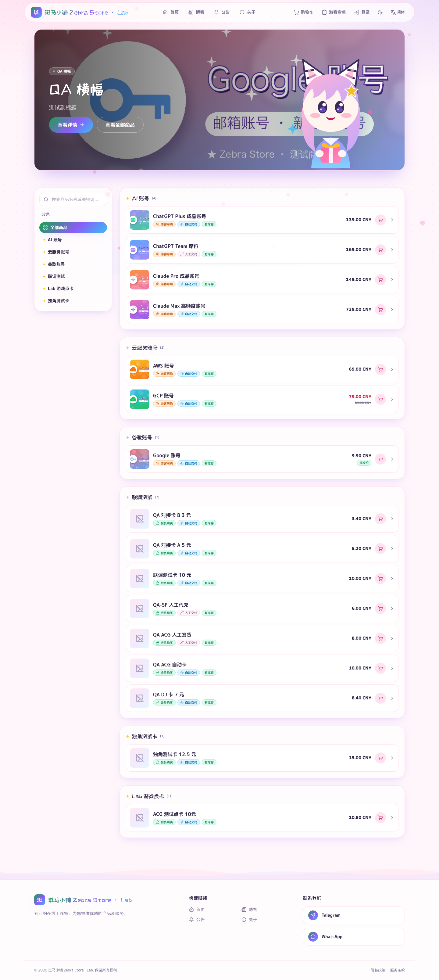Open 隐私政策 footer link
439x980 pixels.
pyautogui.click(x=378, y=970)
